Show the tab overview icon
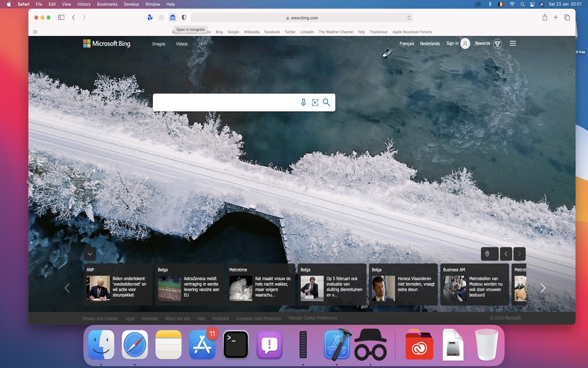Image resolution: width=588 pixels, height=368 pixels. coord(567,17)
